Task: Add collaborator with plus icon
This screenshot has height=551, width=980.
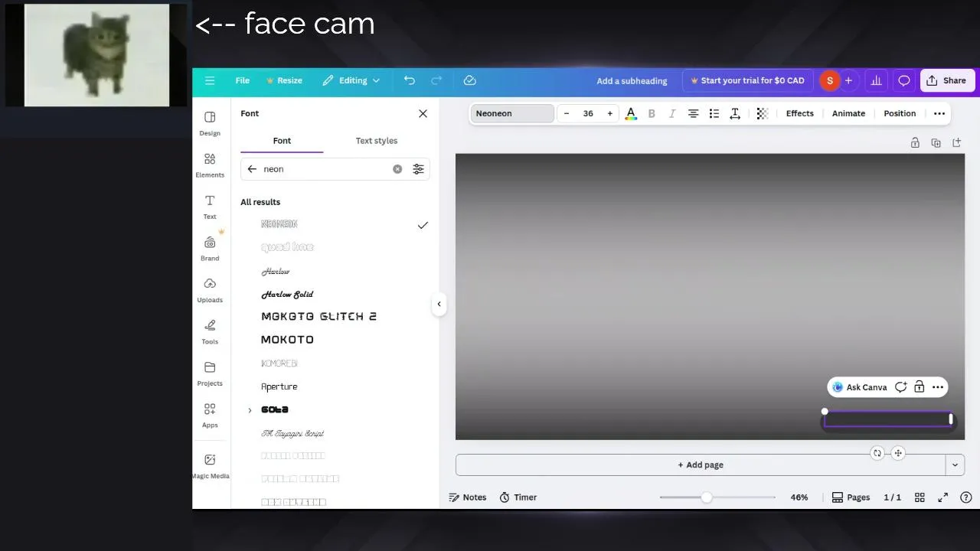Action: [x=848, y=80]
